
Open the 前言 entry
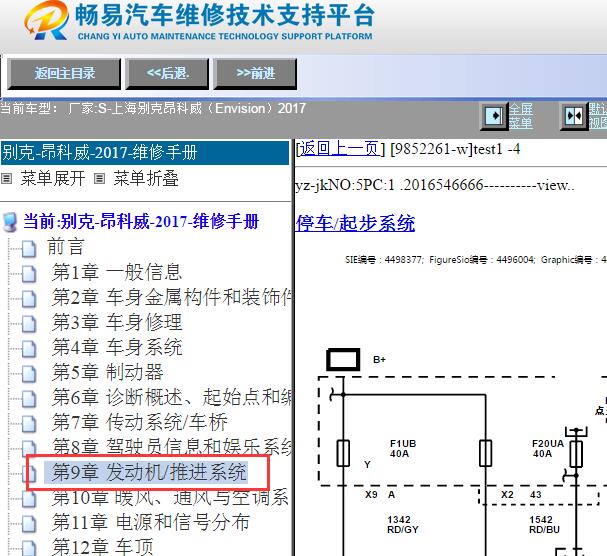coord(65,247)
